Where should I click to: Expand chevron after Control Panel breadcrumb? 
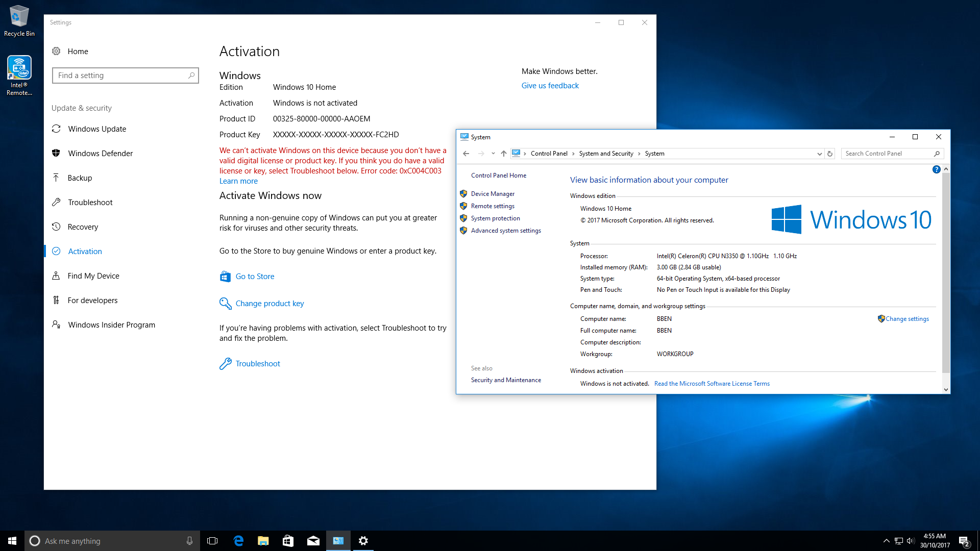click(573, 154)
